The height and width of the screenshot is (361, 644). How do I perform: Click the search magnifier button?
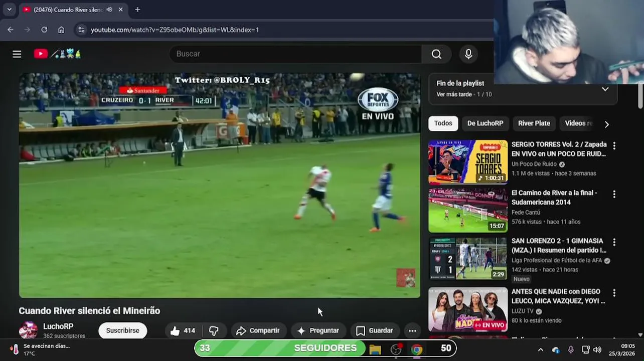pyautogui.click(x=436, y=54)
